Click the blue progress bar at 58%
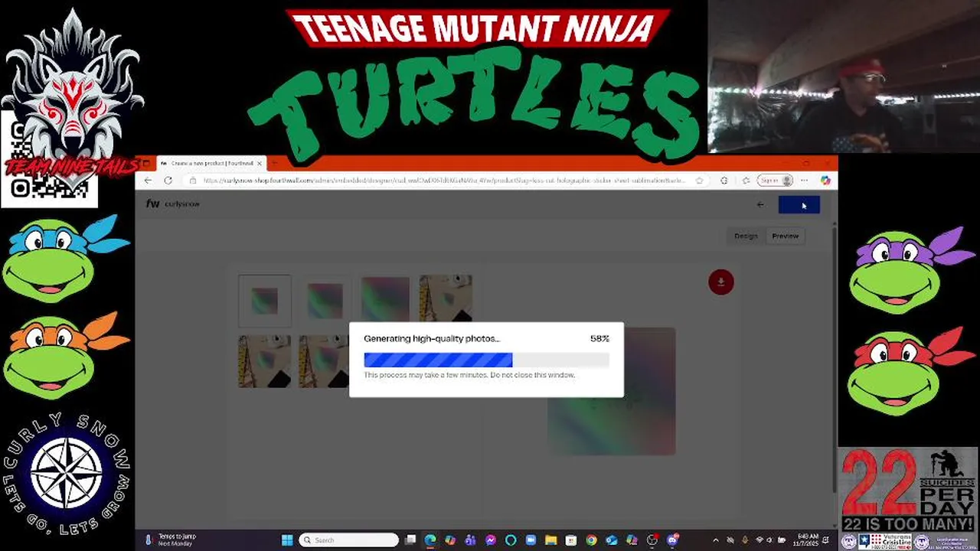Image resolution: width=980 pixels, height=551 pixels. point(438,360)
